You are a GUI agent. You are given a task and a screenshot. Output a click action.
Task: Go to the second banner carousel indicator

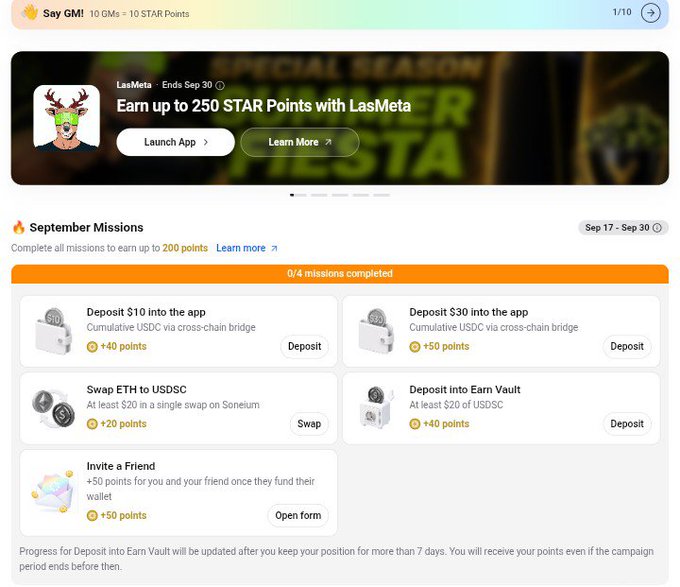(319, 195)
